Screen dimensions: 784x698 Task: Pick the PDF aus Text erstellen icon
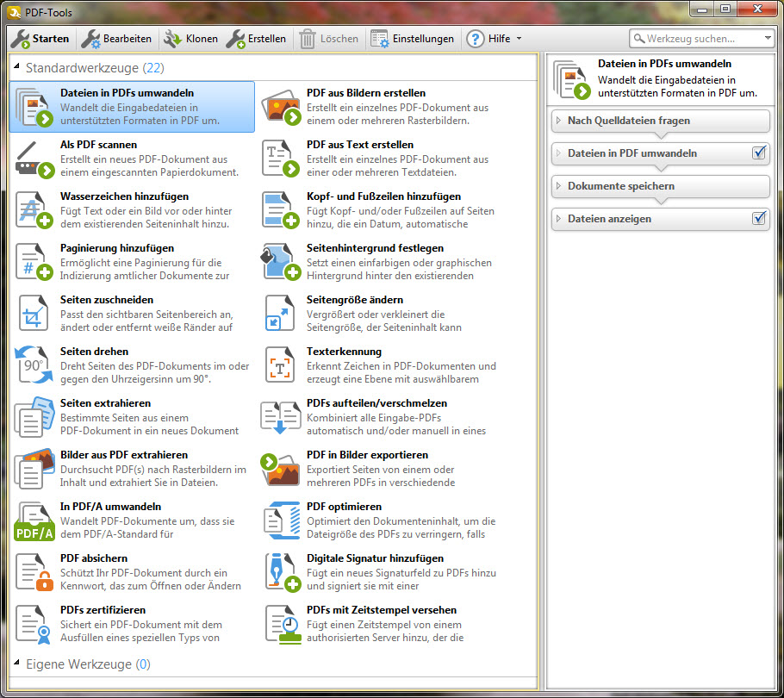281,159
